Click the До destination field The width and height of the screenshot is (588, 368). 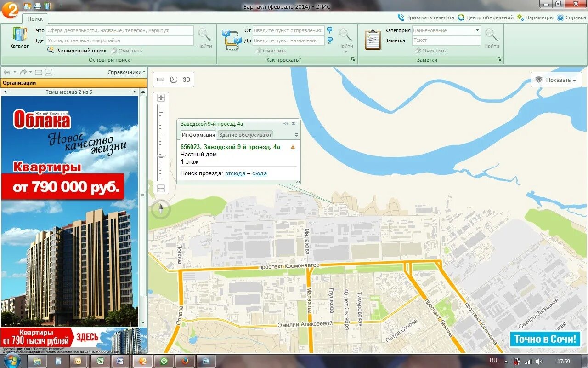[288, 40]
